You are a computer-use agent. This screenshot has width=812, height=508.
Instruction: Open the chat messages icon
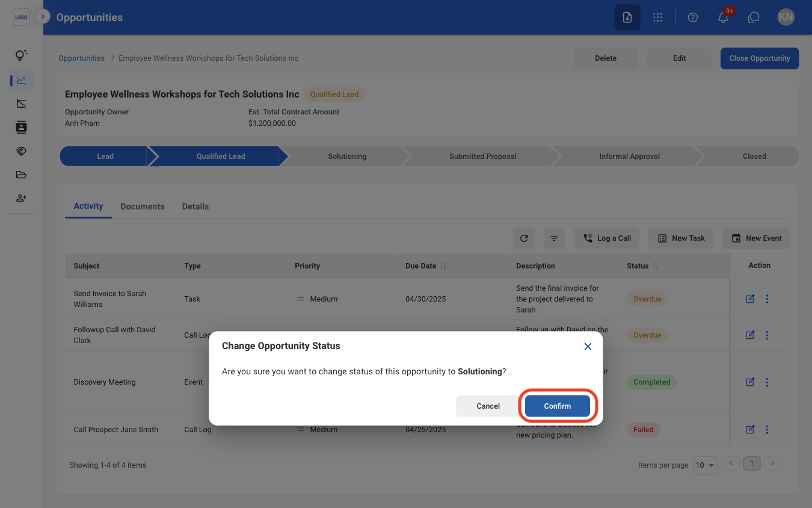754,17
